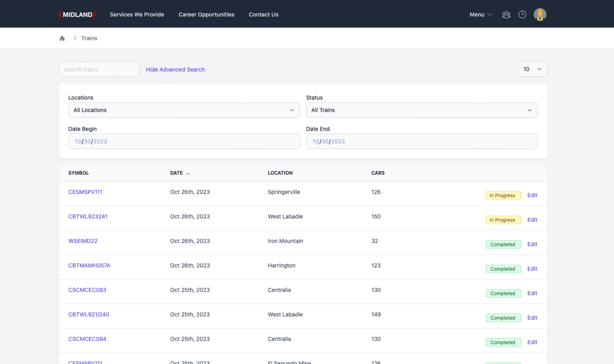Screen dimensions: 614x364
Task: Edit the CSCMCEC083 row
Action: 532,293
